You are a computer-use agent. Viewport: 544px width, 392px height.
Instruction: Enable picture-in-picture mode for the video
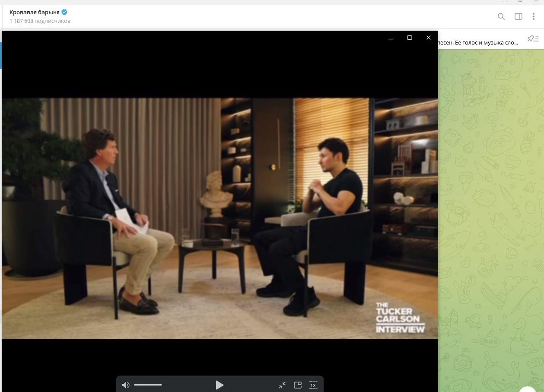(x=298, y=385)
